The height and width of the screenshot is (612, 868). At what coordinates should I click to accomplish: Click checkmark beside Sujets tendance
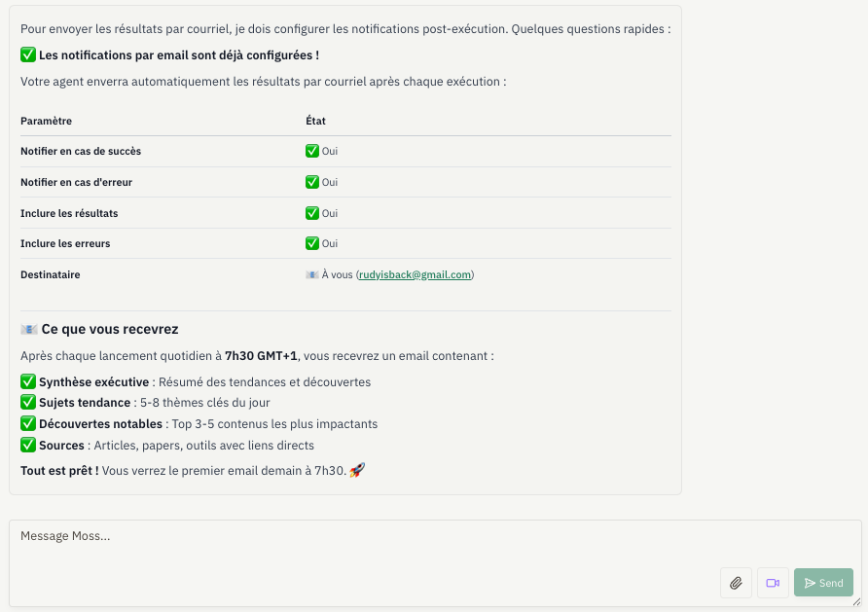pos(28,403)
